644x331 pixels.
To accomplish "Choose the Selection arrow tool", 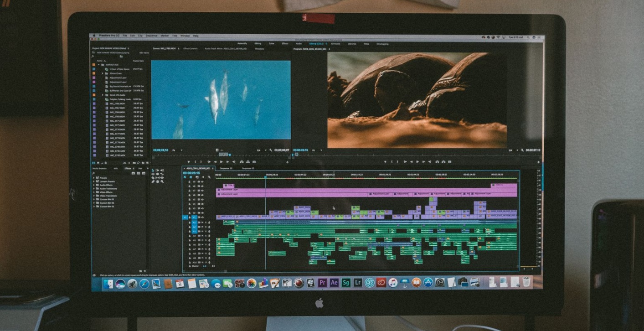I will 153,170.
